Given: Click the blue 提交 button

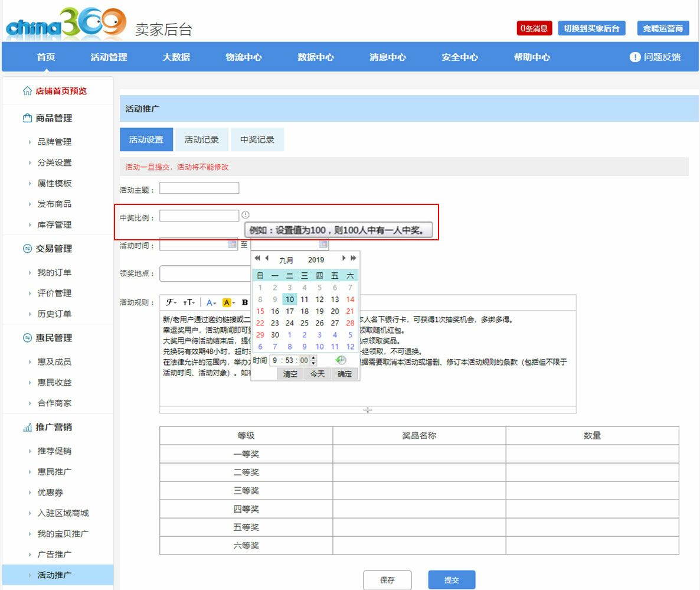Looking at the screenshot, I should click(x=452, y=580).
